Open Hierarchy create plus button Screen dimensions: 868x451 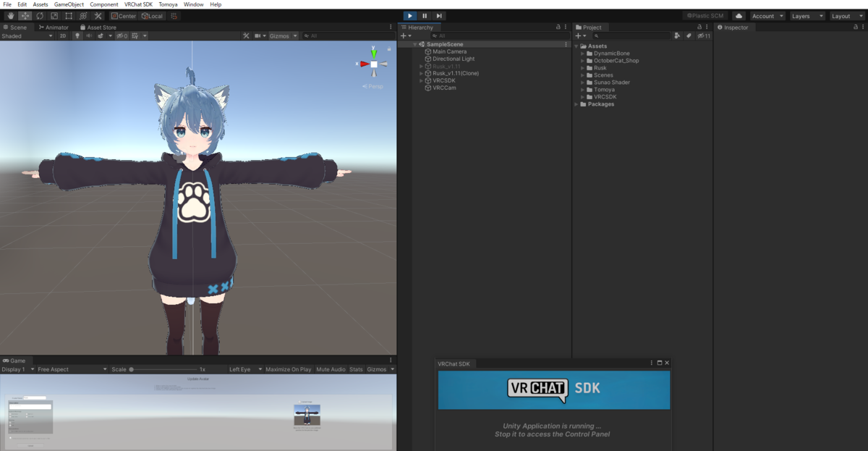point(406,35)
